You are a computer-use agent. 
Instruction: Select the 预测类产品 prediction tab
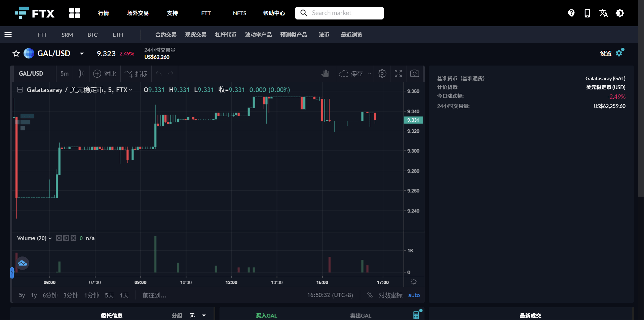(294, 35)
